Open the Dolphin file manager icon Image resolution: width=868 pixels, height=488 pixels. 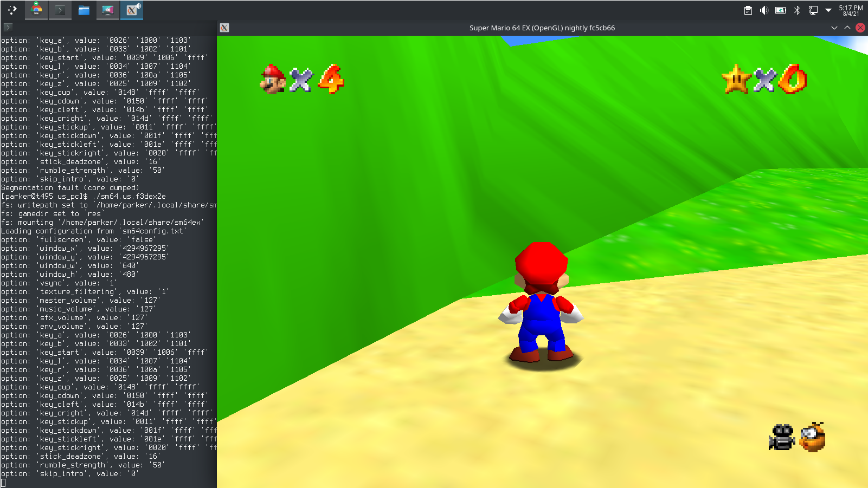(x=84, y=10)
